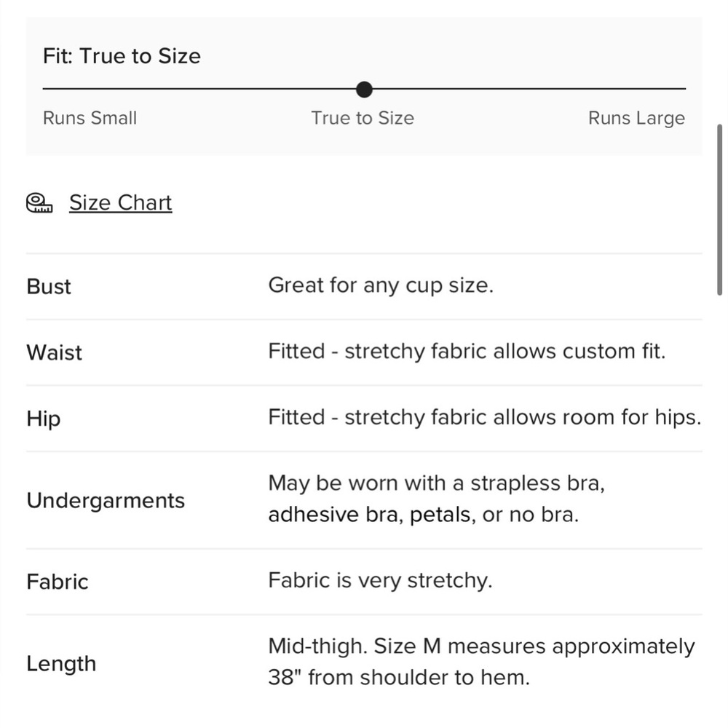Screen dimensions: 728x728
Task: Click the Fit: True to Size heading
Action: 122,56
